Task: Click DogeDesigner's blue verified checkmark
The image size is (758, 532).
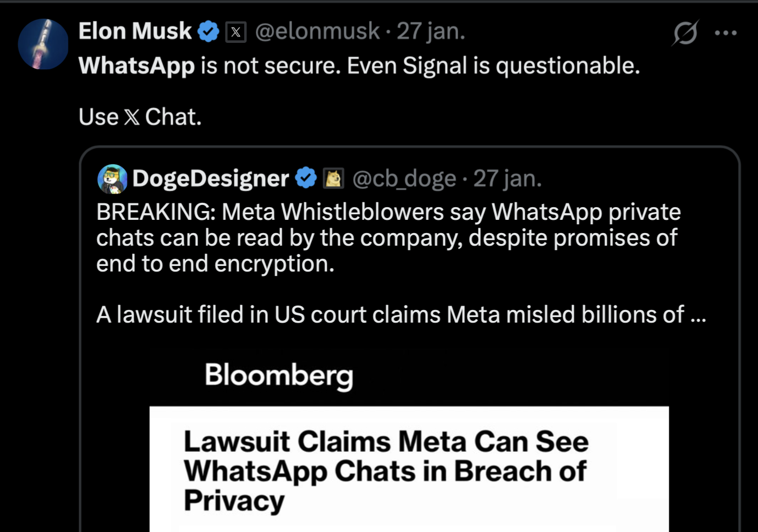Action: [306, 178]
